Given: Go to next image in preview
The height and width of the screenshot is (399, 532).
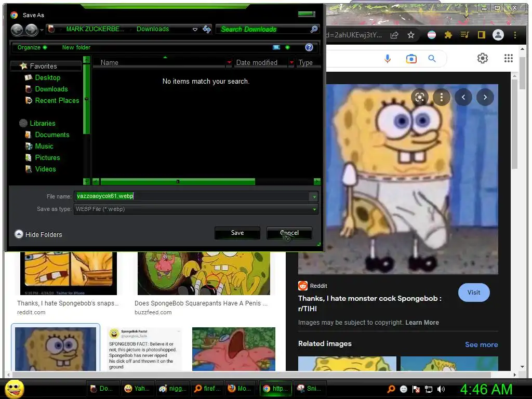Looking at the screenshot, I should pos(485,97).
